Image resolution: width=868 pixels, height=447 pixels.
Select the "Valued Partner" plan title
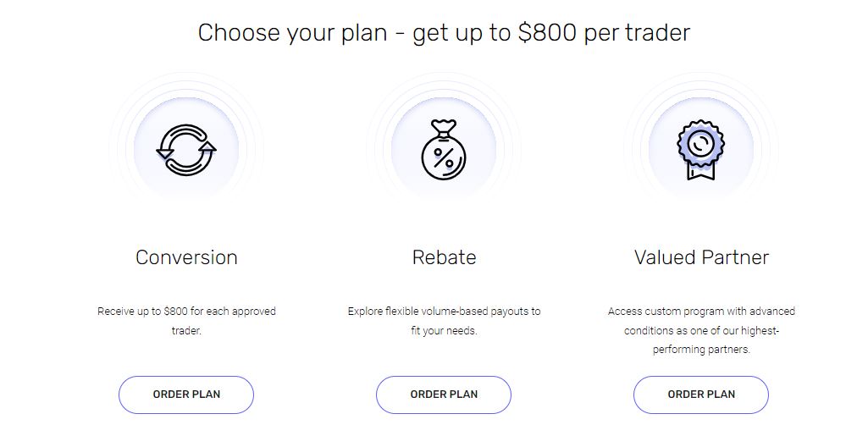tap(701, 257)
